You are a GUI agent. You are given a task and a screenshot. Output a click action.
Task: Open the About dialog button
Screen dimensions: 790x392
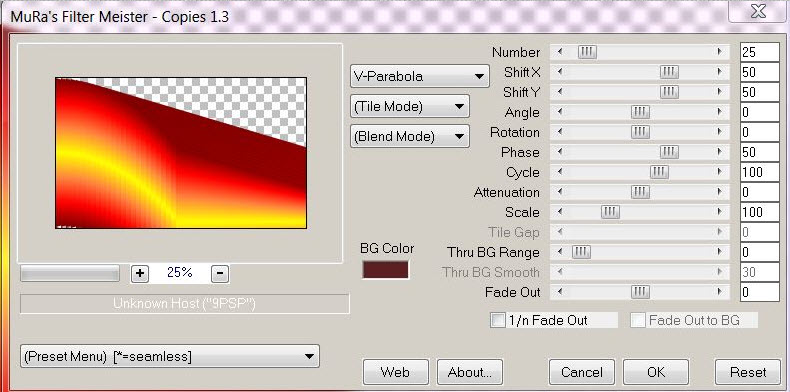click(x=470, y=372)
